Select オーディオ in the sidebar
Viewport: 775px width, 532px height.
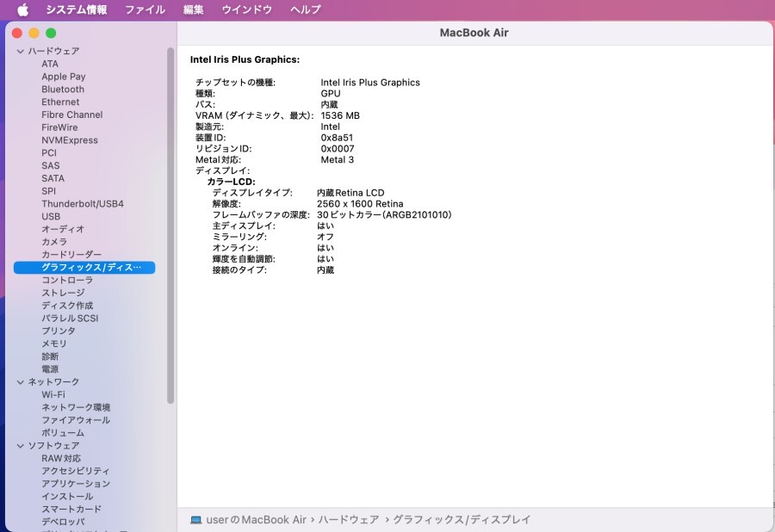(63, 229)
